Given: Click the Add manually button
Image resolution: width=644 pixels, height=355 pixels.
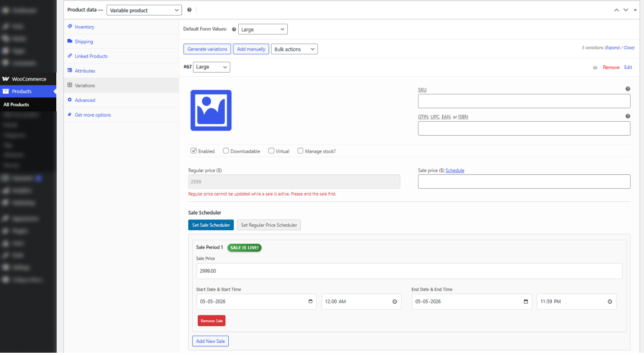Looking at the screenshot, I should tap(251, 49).
